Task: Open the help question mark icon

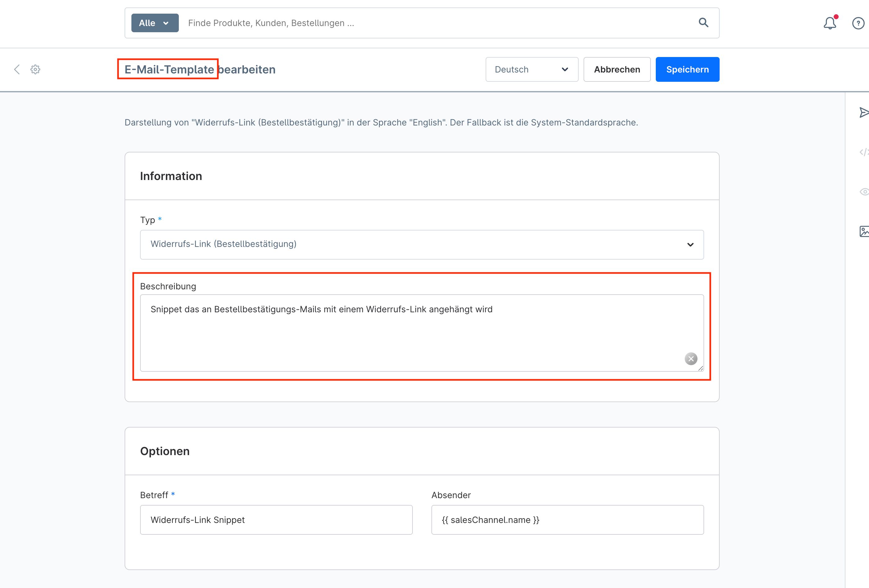Action: tap(858, 23)
